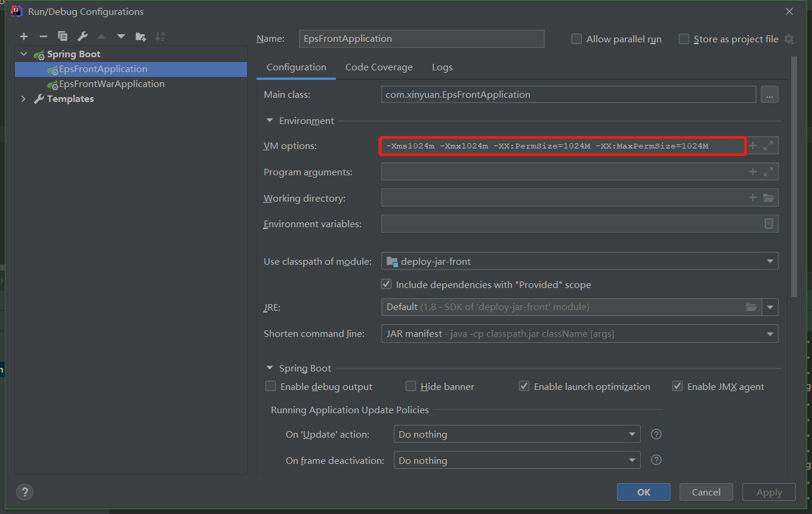Click the Working directory field
This screenshot has height=514, width=812.
[x=564, y=198]
